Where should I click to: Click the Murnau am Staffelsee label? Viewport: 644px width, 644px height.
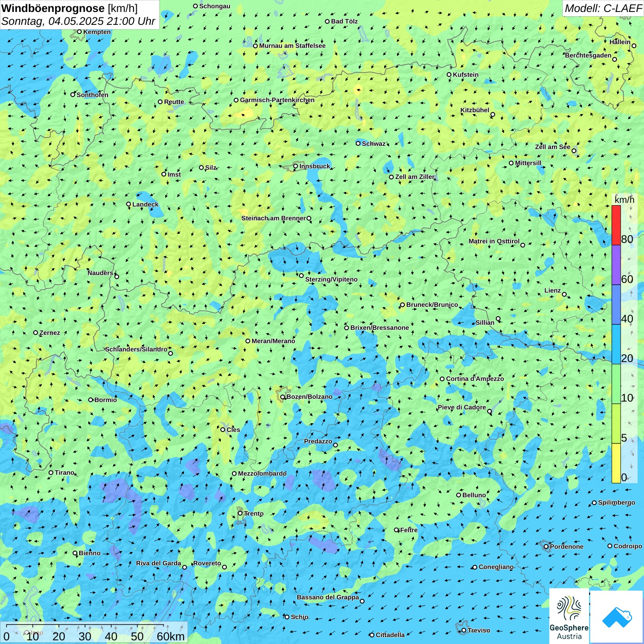[x=292, y=46]
